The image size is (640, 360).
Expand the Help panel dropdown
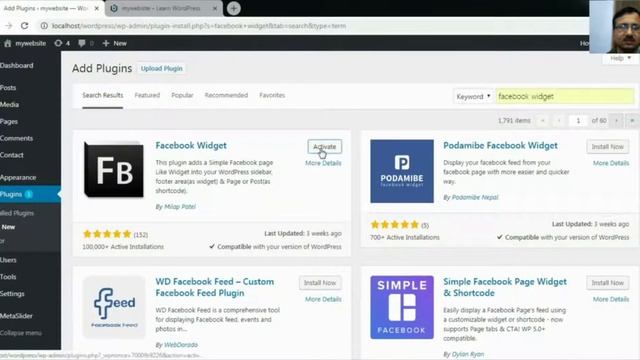coord(620,58)
